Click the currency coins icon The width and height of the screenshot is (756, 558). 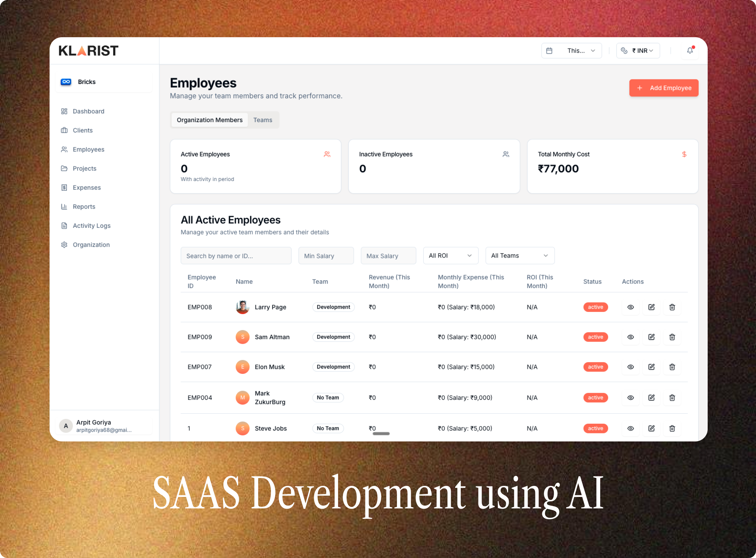pos(624,51)
